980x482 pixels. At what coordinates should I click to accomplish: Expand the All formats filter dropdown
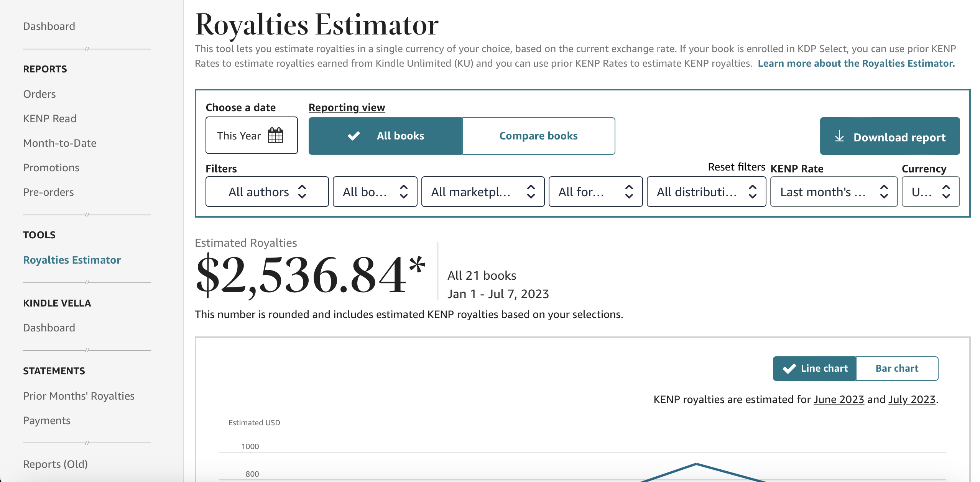(x=595, y=192)
